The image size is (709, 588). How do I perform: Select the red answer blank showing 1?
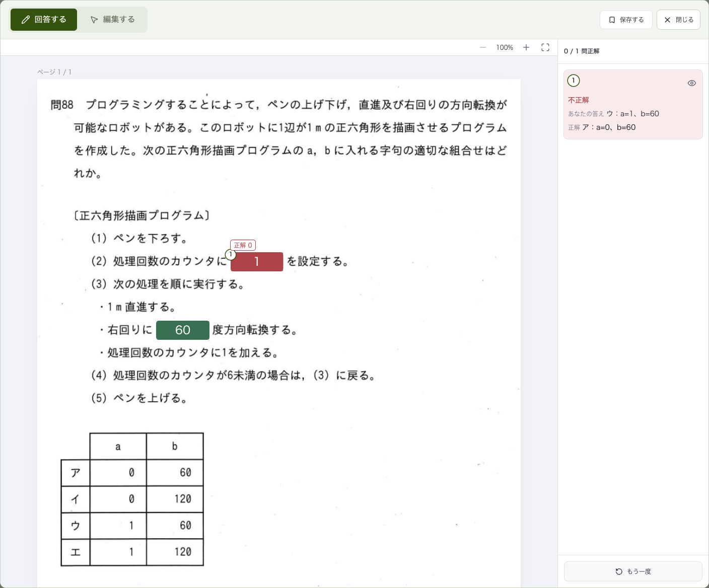click(x=257, y=262)
